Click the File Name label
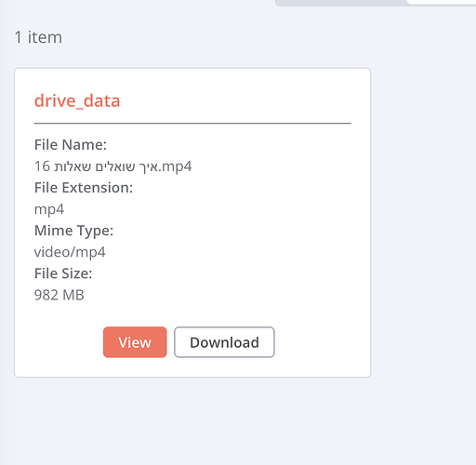 pyautogui.click(x=71, y=145)
